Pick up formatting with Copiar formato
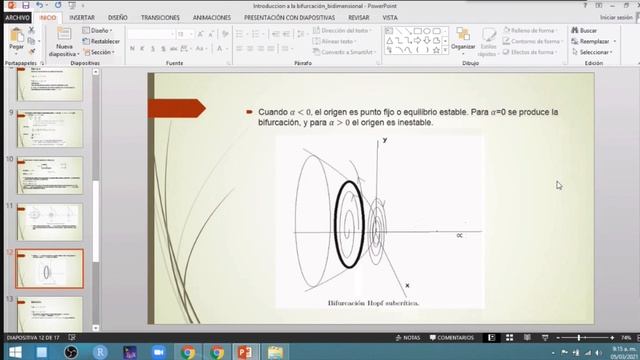This screenshot has width=640, height=360. [x=31, y=51]
